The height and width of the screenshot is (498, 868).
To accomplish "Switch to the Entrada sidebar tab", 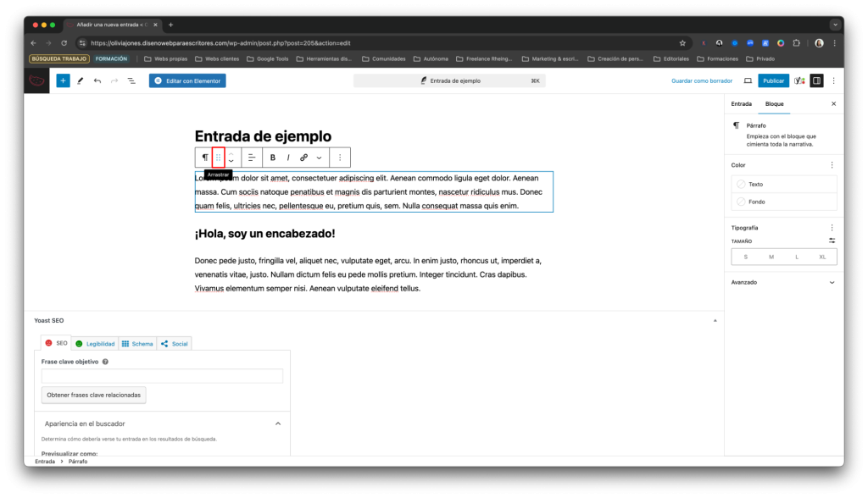I will click(741, 103).
